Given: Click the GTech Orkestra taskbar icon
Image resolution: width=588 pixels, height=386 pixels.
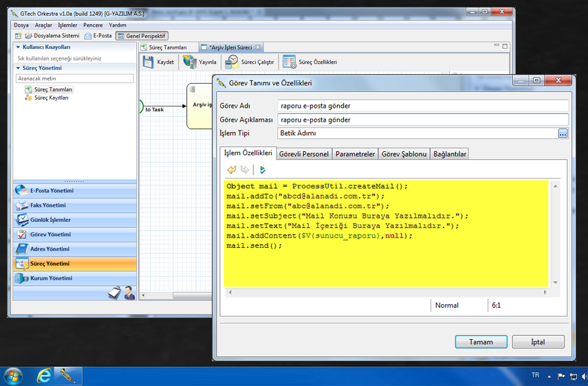Looking at the screenshot, I should tap(67, 376).
